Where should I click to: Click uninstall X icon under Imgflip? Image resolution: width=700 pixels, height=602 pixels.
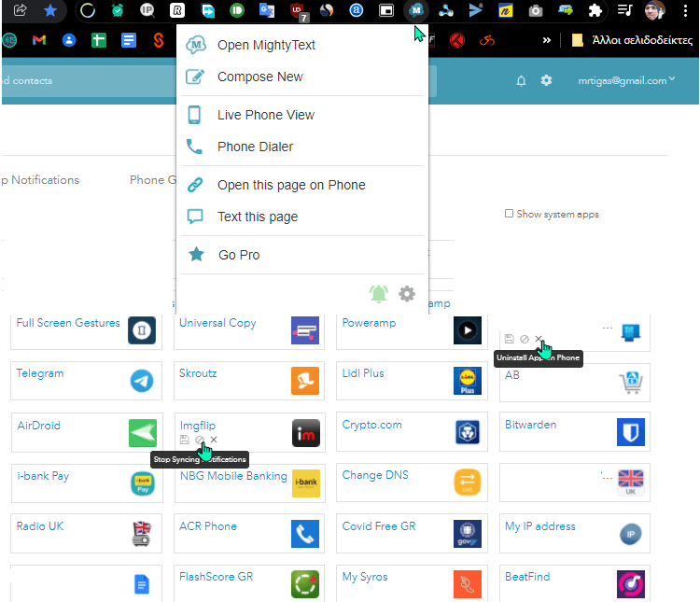(214, 440)
